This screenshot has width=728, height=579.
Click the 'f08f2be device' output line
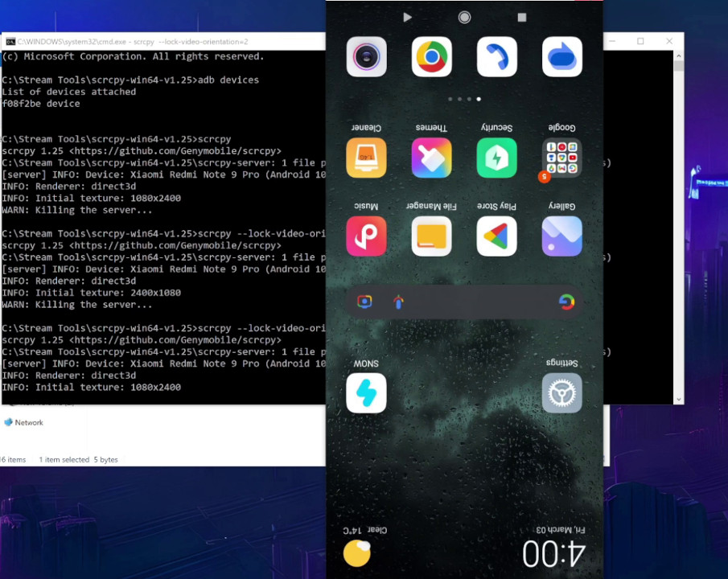[41, 104]
